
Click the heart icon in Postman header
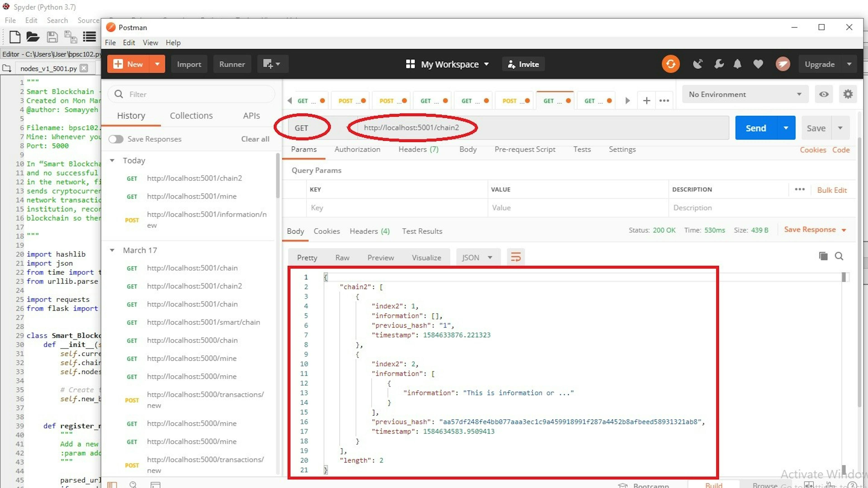(758, 64)
